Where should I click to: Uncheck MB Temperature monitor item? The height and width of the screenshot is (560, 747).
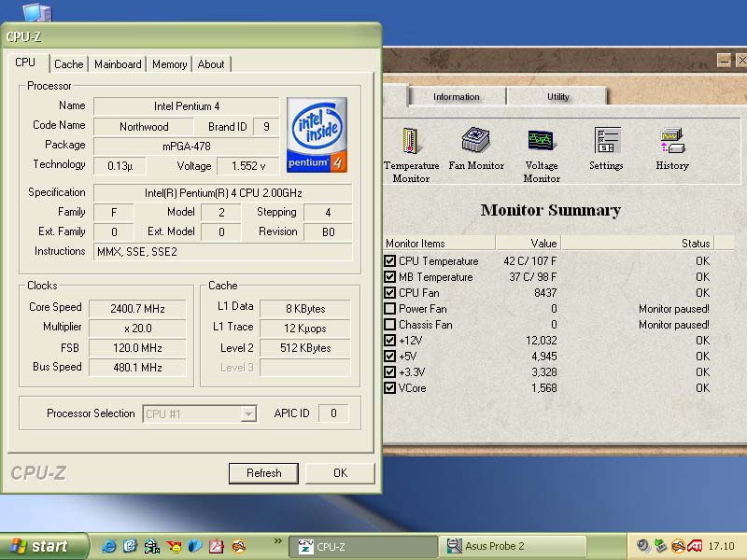[x=389, y=276]
